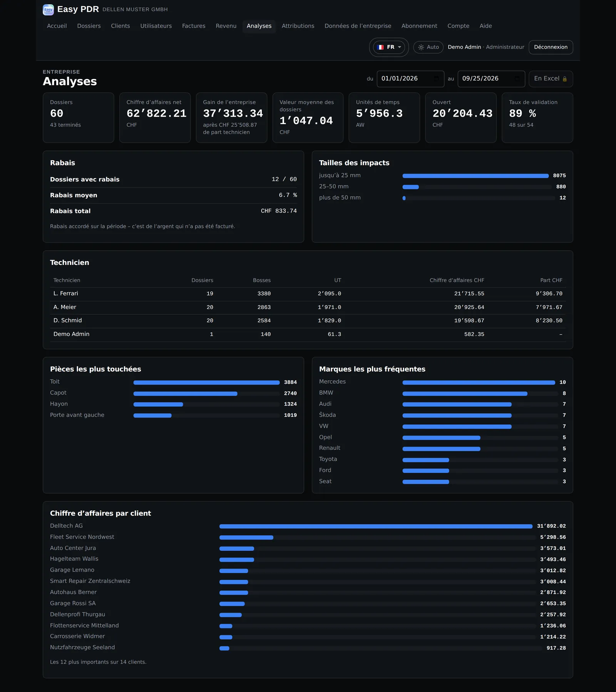
Task: Click the Fleet Service Nordwest client label
Action: [82, 537]
